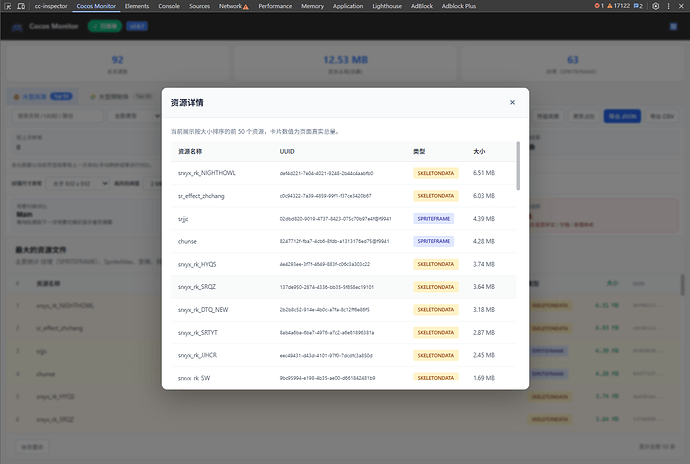This screenshot has height=464, width=690.
Task: Select snyx_rk_SRQZ in the dialog list
Action: pyautogui.click(x=197, y=287)
